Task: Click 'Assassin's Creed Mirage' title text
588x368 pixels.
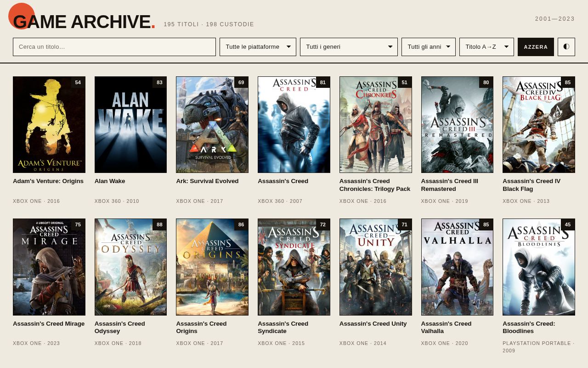Action: pos(49,324)
